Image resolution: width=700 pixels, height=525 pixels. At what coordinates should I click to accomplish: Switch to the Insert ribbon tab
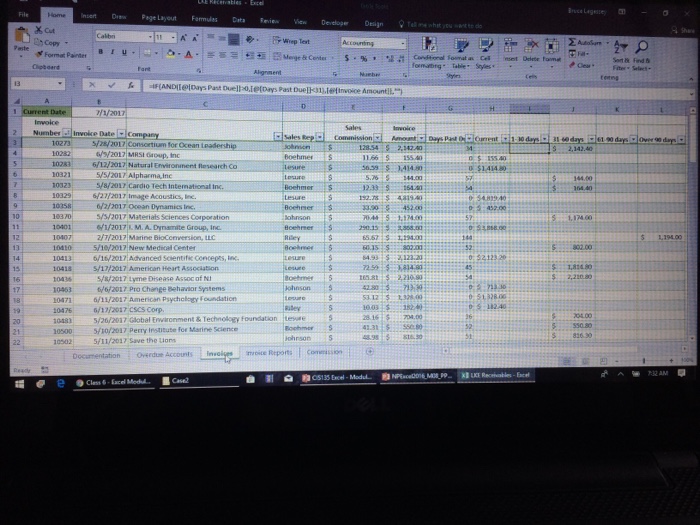(x=88, y=16)
